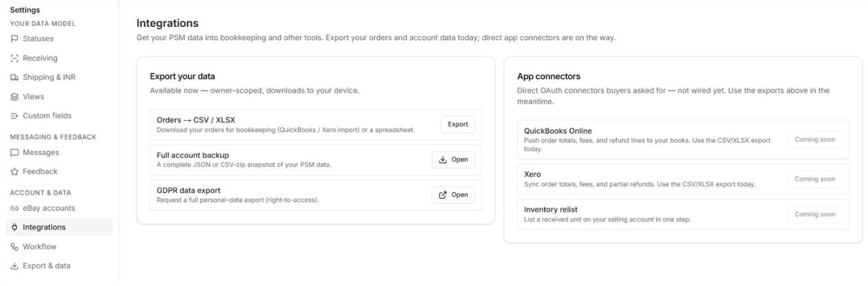Click Coming soon button for Xero
This screenshot has height=286, width=868.
tap(815, 179)
